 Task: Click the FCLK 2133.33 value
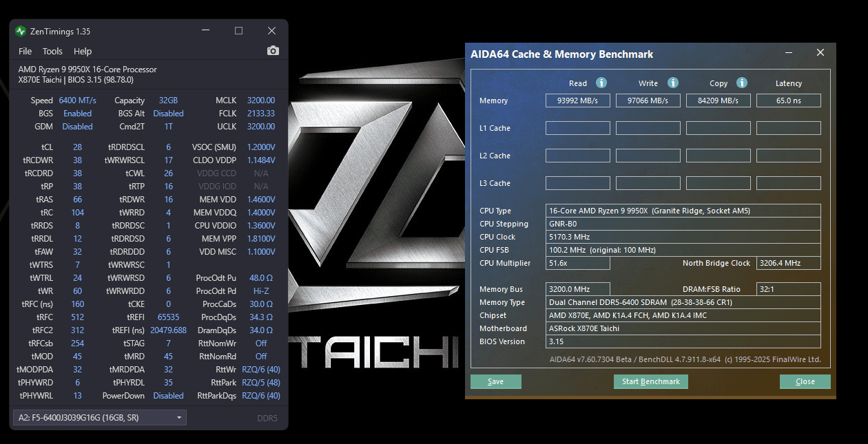click(260, 114)
